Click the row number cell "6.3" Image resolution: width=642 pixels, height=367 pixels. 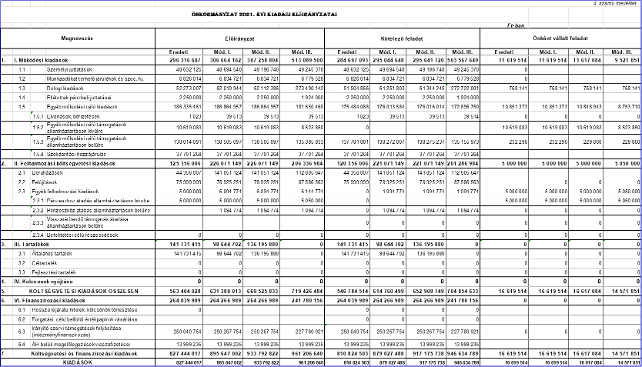pos(22,331)
